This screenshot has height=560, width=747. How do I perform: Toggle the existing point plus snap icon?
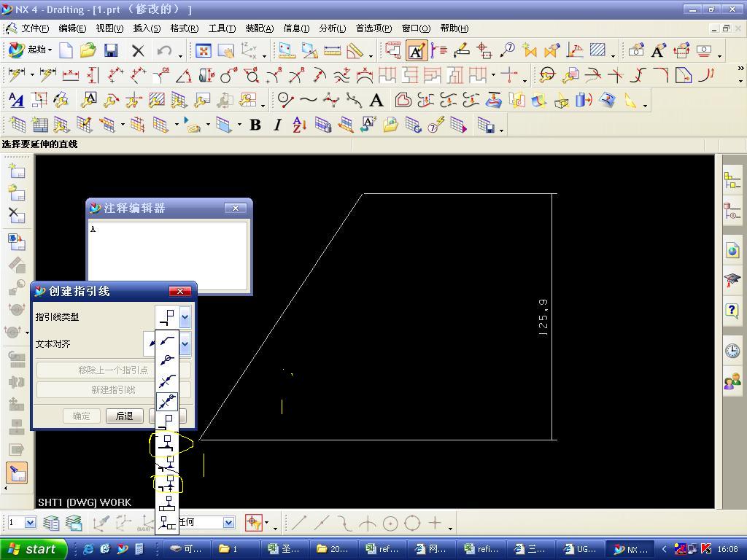(x=435, y=523)
